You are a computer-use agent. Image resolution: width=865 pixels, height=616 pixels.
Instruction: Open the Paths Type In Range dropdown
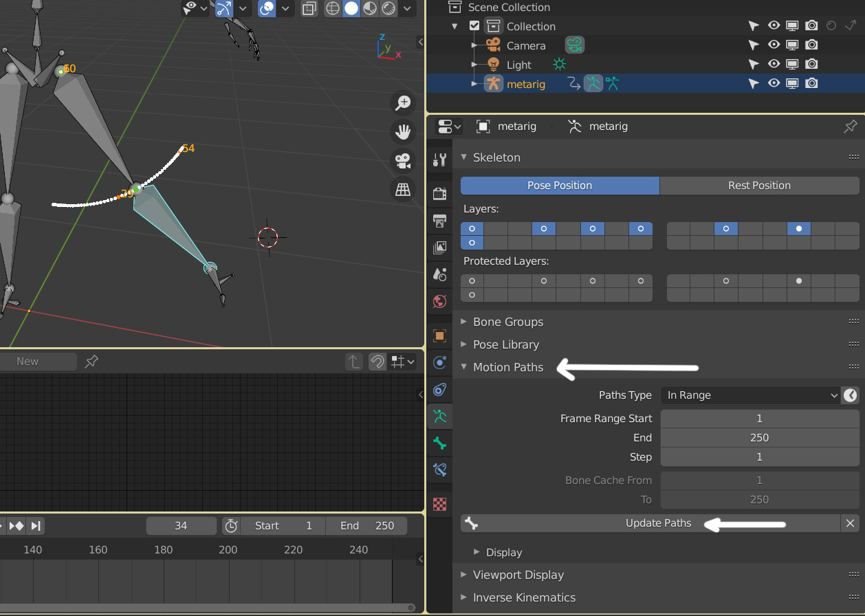coord(750,395)
